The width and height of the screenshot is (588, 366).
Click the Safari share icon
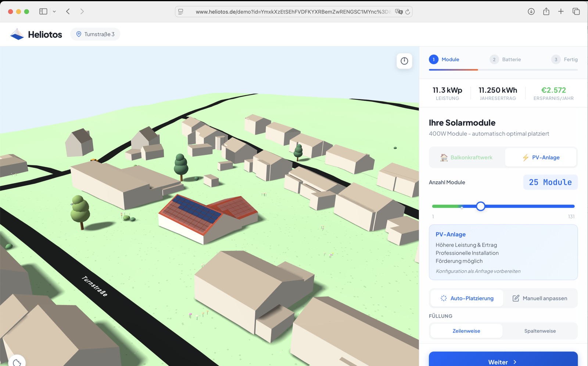(546, 11)
